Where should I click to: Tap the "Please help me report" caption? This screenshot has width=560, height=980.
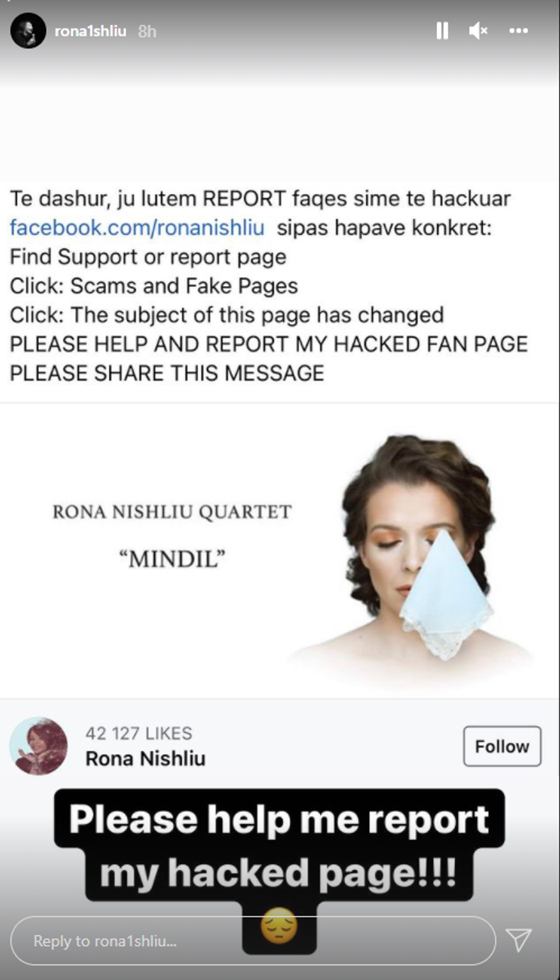click(x=279, y=820)
